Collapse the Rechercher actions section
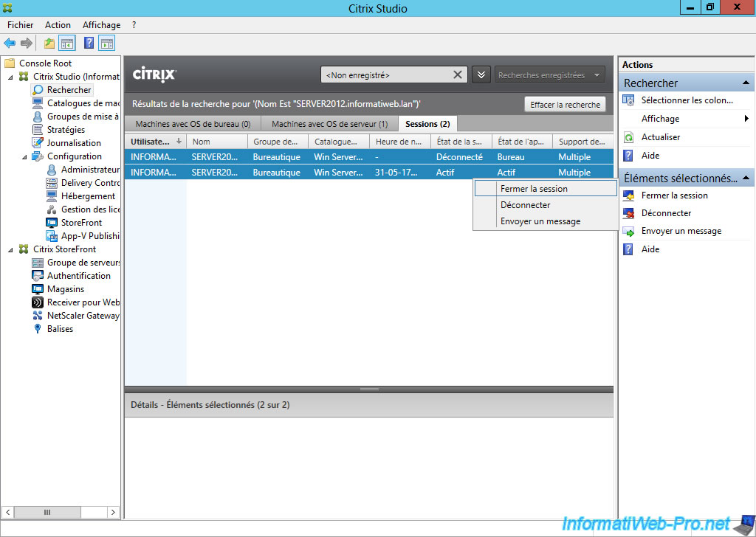Screen dimensions: 756x537 pyautogui.click(x=746, y=83)
